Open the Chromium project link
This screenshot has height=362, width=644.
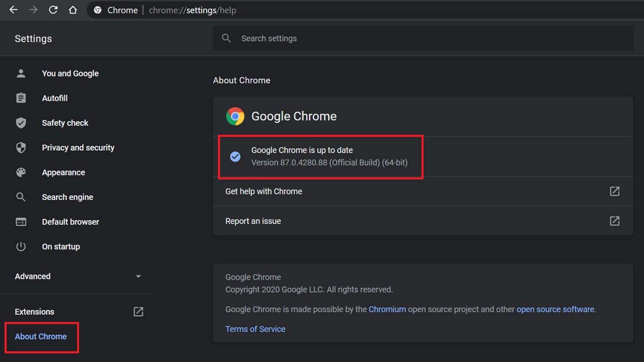click(x=387, y=310)
